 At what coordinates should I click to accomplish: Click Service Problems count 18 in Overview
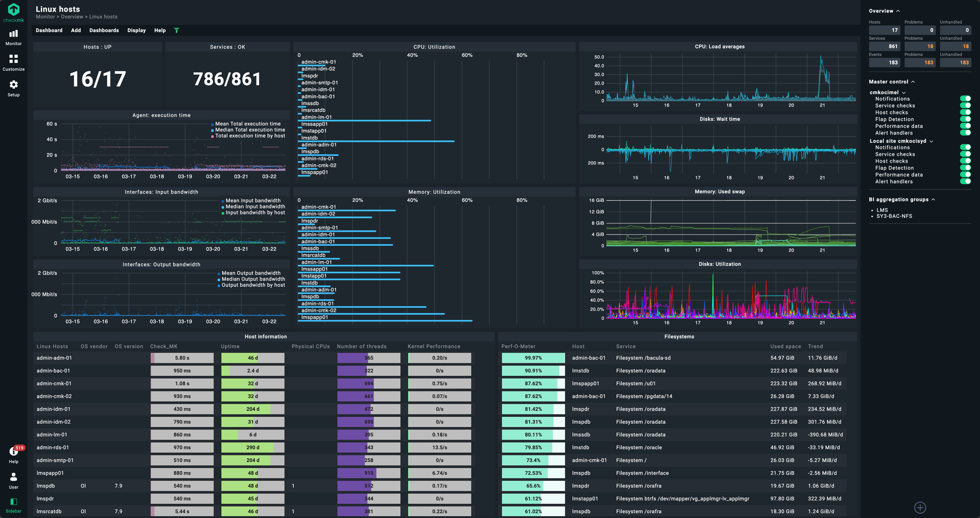tap(920, 46)
